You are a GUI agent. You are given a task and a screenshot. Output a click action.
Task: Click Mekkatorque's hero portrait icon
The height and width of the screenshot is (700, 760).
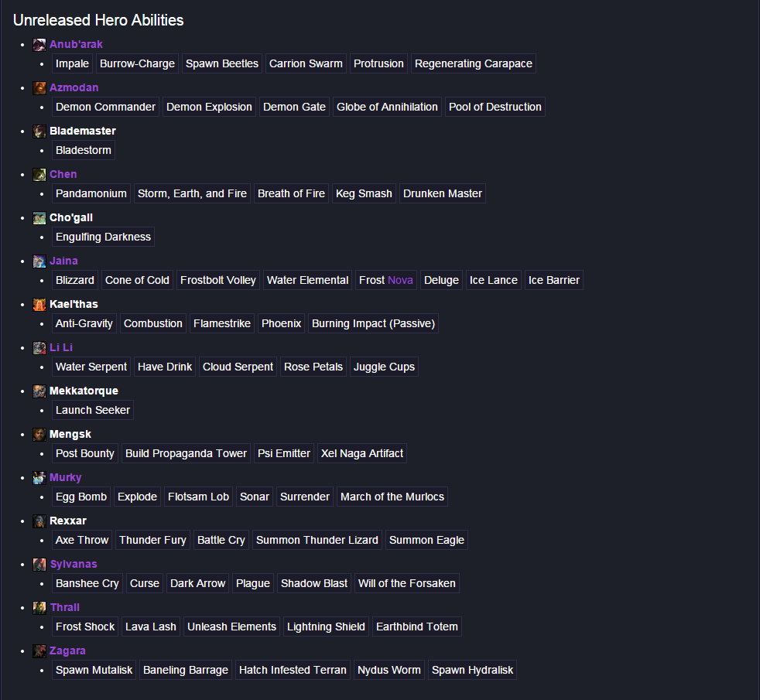(x=39, y=391)
